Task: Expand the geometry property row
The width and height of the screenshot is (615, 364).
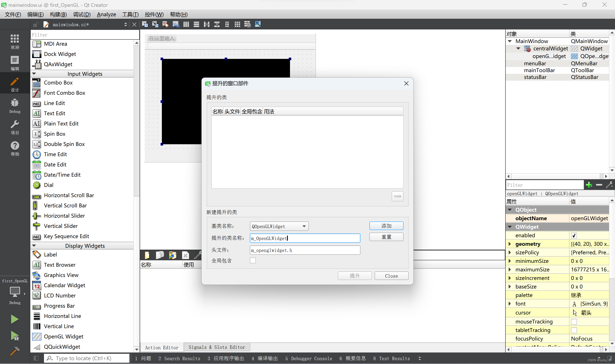Action: [x=510, y=244]
